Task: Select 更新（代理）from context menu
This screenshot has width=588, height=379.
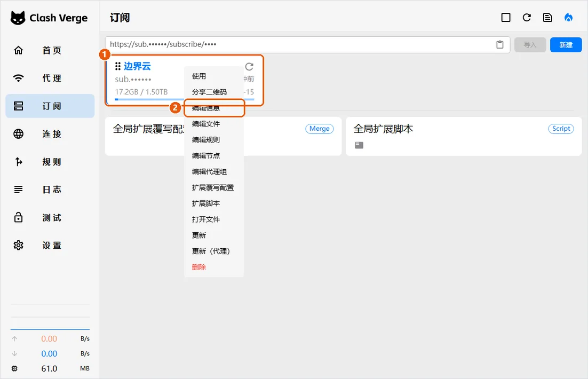Action: (214, 251)
